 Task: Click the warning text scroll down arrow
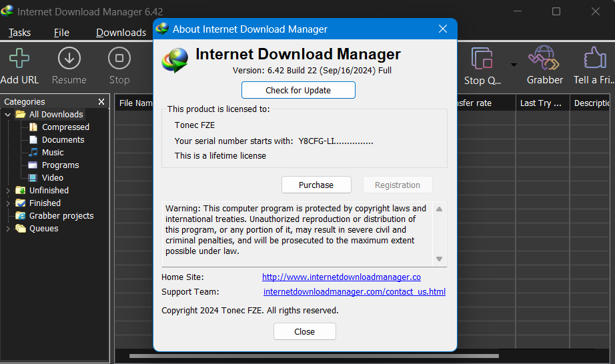[x=440, y=259]
